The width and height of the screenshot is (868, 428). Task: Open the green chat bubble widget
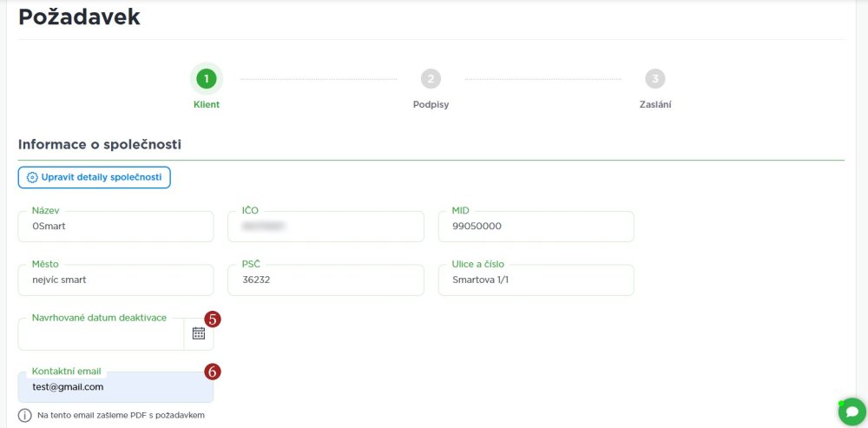[x=852, y=412]
